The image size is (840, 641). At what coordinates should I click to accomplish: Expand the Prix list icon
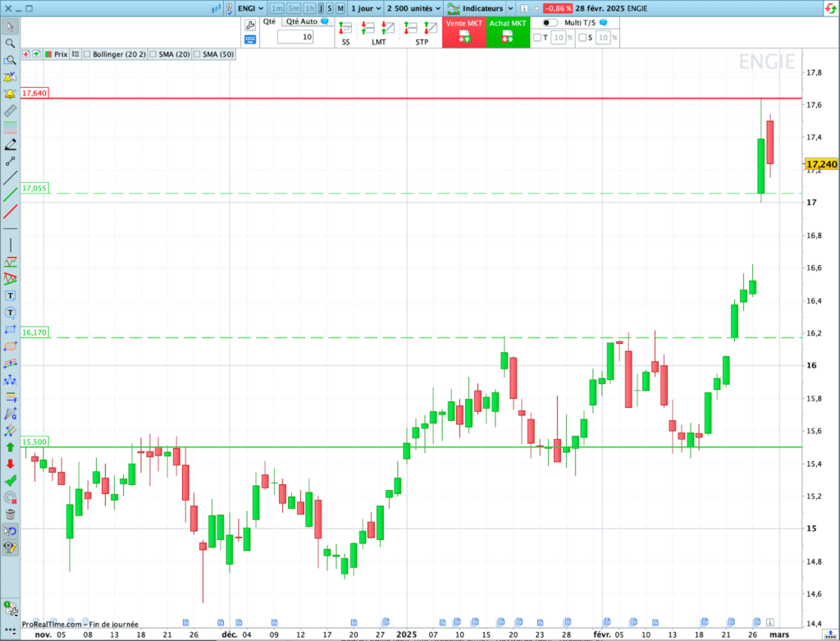click(x=75, y=54)
